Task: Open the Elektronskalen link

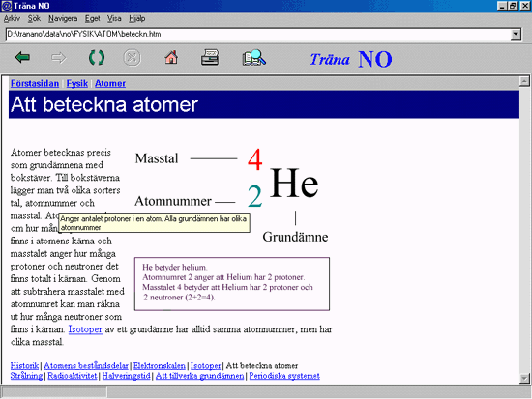Action: (x=160, y=366)
